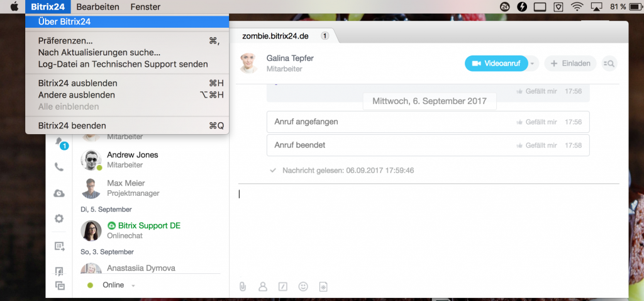
Task: Expand the Videoanruf dropdown arrow
Action: 533,64
